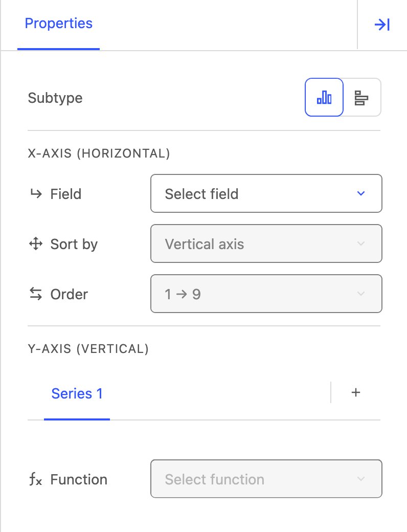Click the fx Function icon
This screenshot has width=407, height=532.
tap(36, 479)
